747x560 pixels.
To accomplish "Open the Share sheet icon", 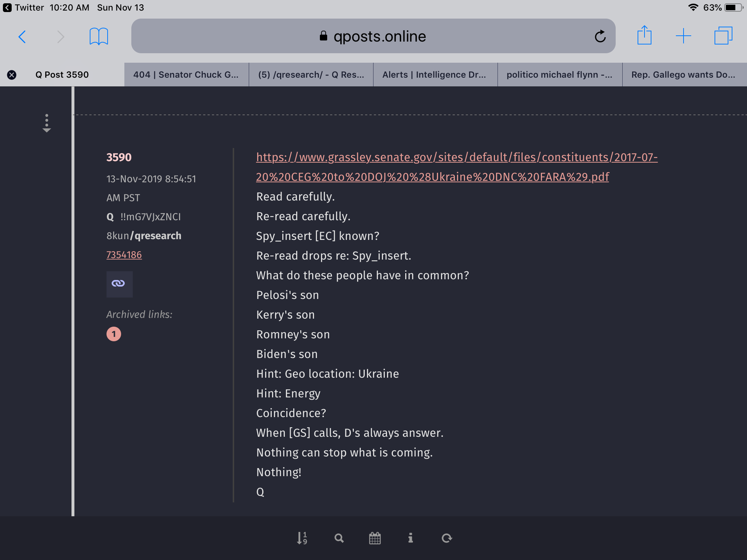I will click(x=645, y=35).
